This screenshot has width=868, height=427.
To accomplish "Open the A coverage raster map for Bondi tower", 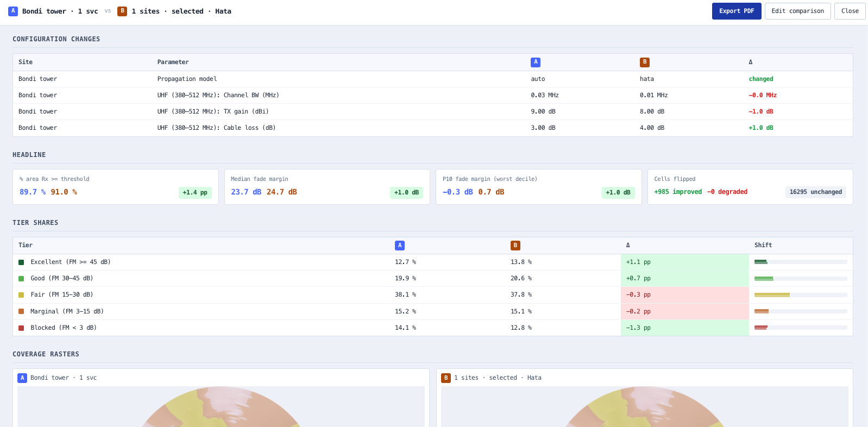I will coord(221,406).
